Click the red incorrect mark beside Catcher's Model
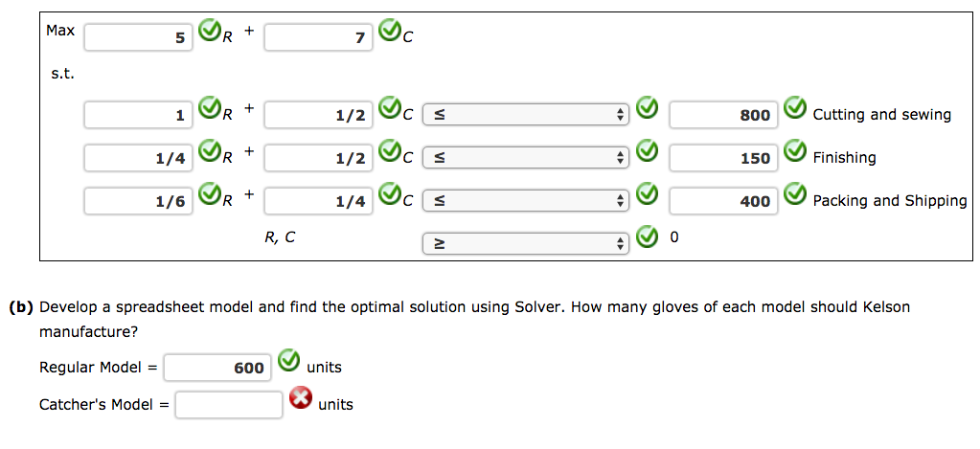This screenshot has width=980, height=449. [301, 399]
